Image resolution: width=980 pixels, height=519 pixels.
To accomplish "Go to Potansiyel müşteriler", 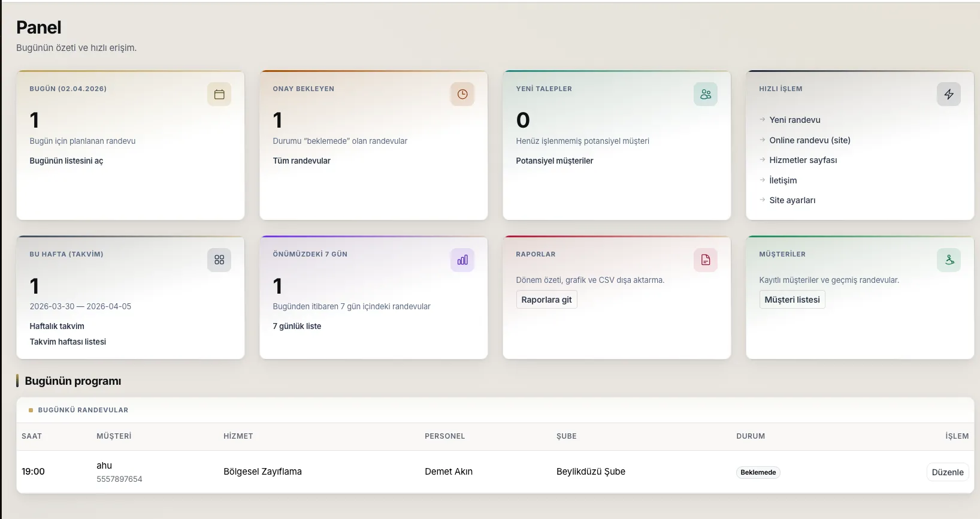I will pyautogui.click(x=555, y=161).
